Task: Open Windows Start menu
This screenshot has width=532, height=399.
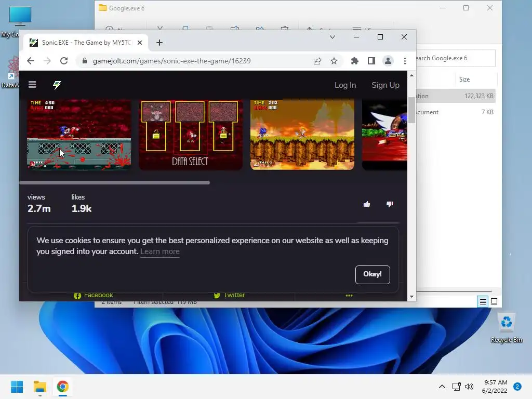Action: 17,387
